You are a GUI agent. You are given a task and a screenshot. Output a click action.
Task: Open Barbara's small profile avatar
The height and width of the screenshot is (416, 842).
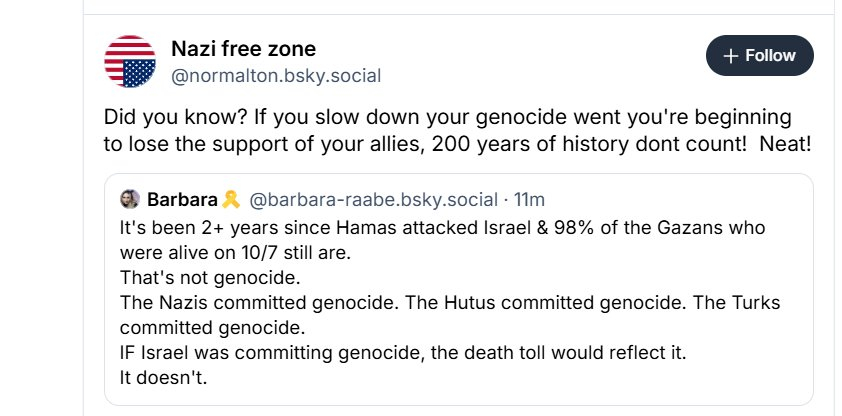pos(129,199)
